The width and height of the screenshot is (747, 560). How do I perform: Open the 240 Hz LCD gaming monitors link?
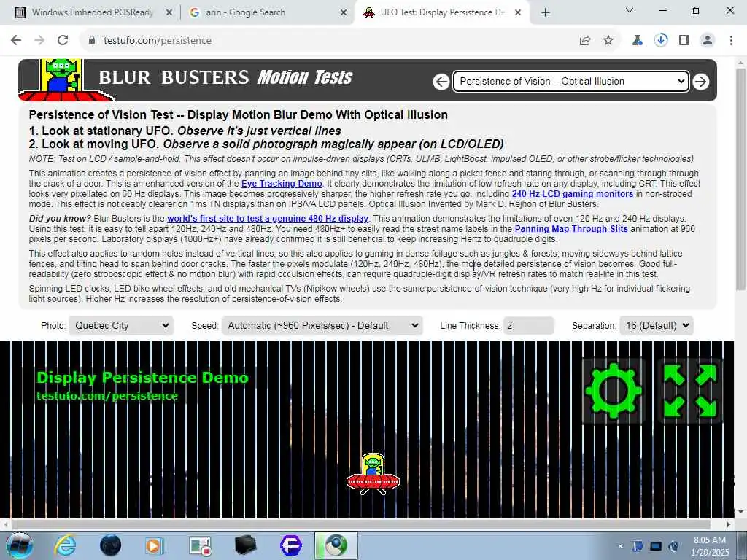[573, 194]
